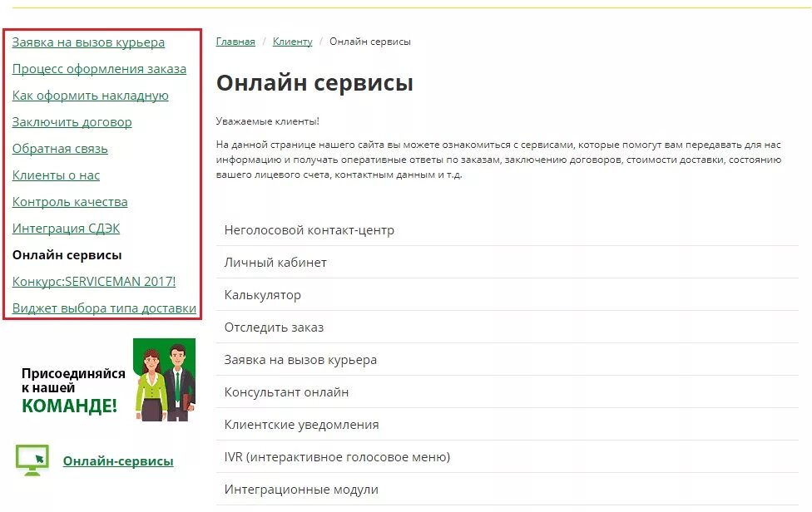Select 'Заключить договор' in the sidebar
This screenshot has height=512, width=812.
point(72,122)
